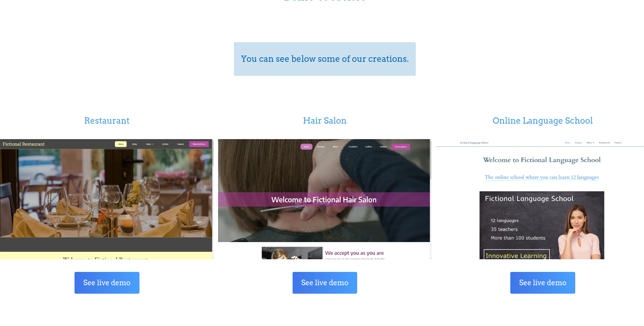
Task: Click Restaurant's See live demo button
Action: pyautogui.click(x=107, y=283)
